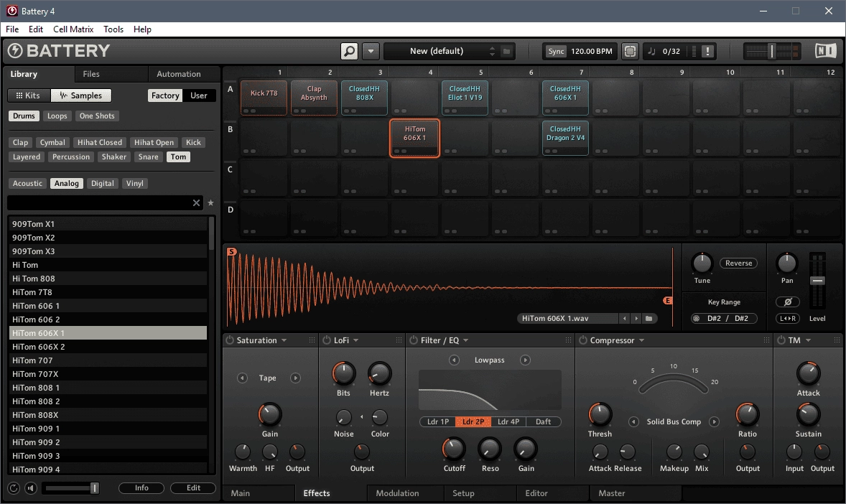Switch library to User content
Screen dimensions: 846x504
coord(198,95)
